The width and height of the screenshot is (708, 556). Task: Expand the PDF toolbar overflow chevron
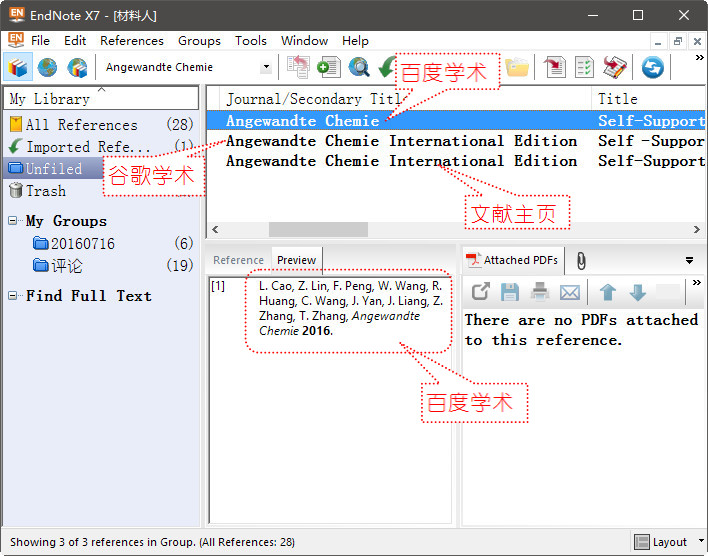(x=697, y=283)
